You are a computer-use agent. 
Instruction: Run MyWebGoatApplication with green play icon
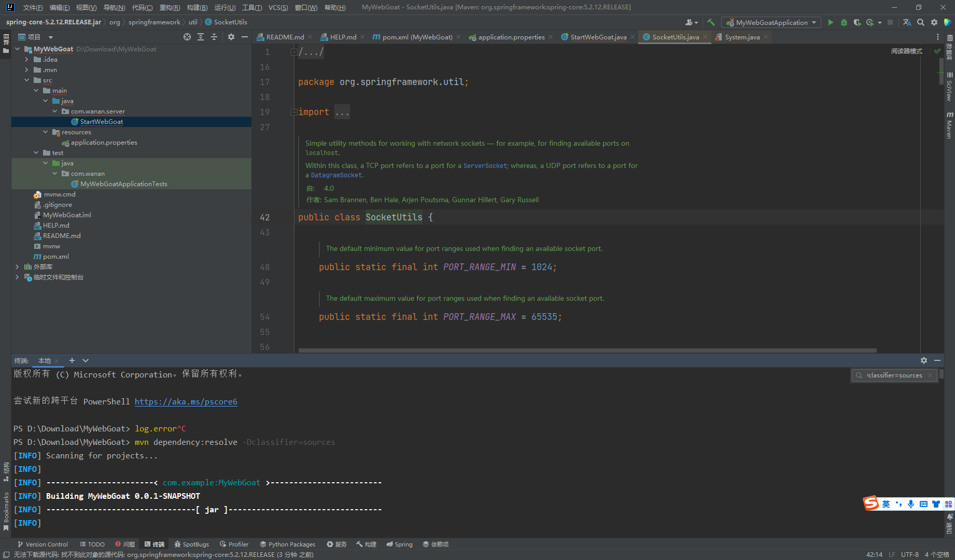click(x=831, y=22)
